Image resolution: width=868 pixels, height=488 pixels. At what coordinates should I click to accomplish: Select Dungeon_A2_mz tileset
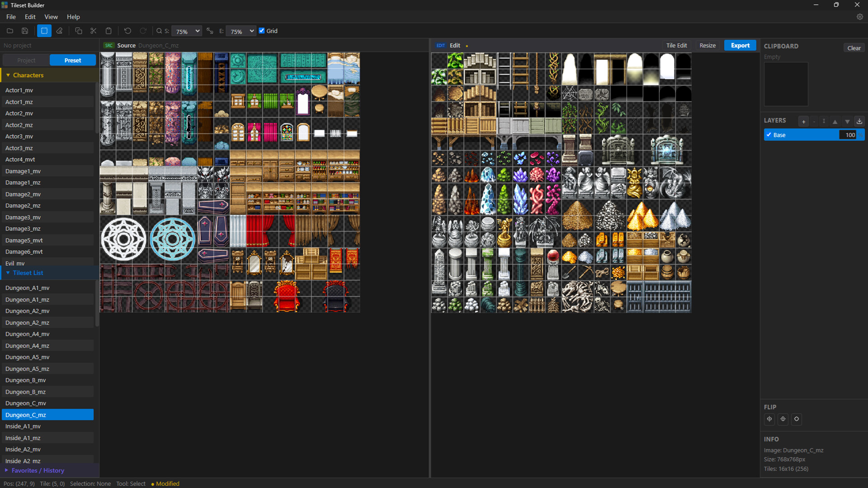pos(47,323)
